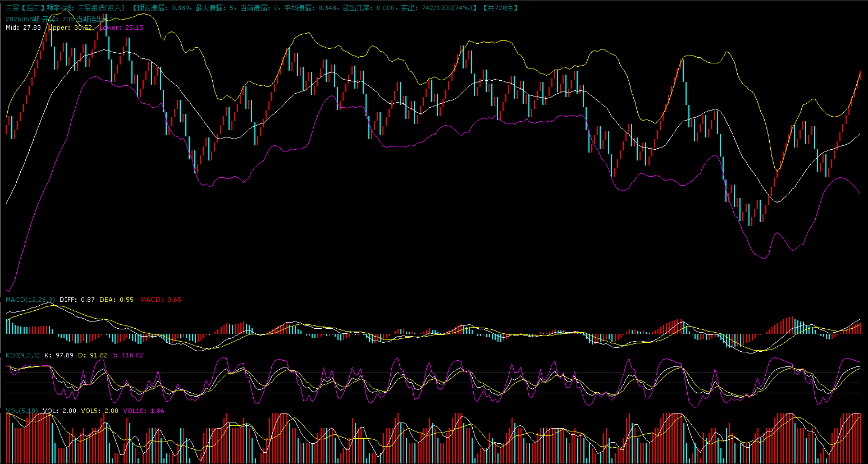Select the DIFF: 0.87 readout

click(x=77, y=300)
